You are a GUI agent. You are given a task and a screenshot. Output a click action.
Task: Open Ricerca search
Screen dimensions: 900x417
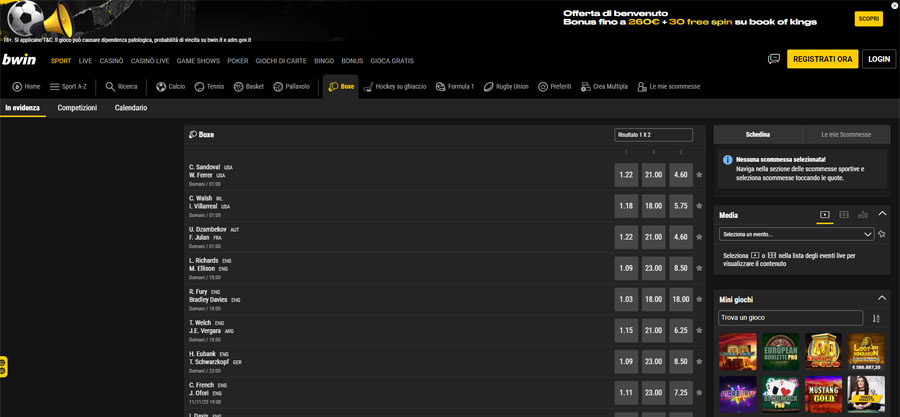click(121, 87)
